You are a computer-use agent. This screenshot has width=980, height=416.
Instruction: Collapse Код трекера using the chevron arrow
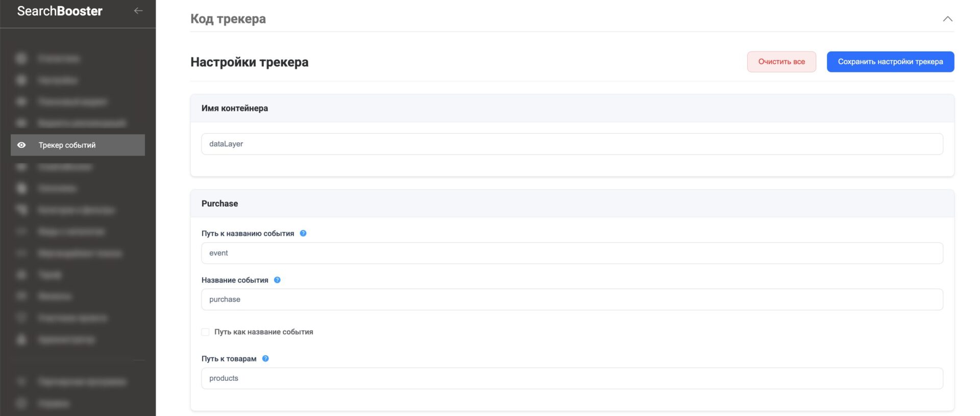coord(947,19)
